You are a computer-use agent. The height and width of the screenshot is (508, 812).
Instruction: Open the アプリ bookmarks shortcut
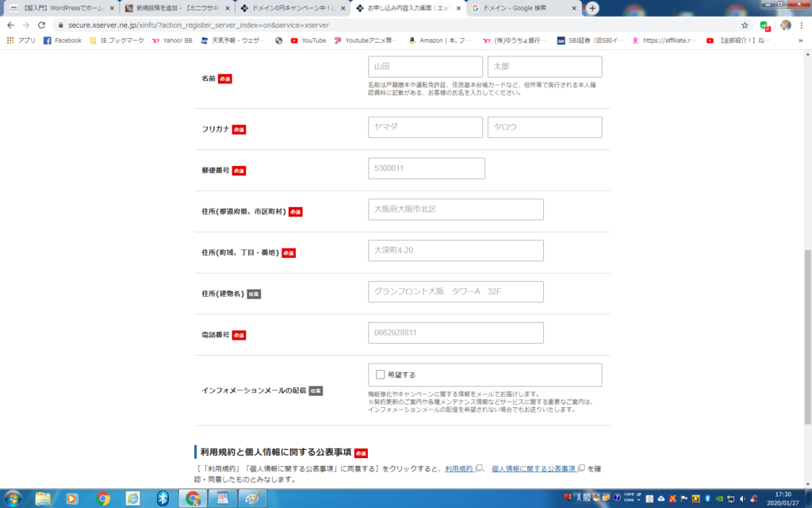pos(21,40)
